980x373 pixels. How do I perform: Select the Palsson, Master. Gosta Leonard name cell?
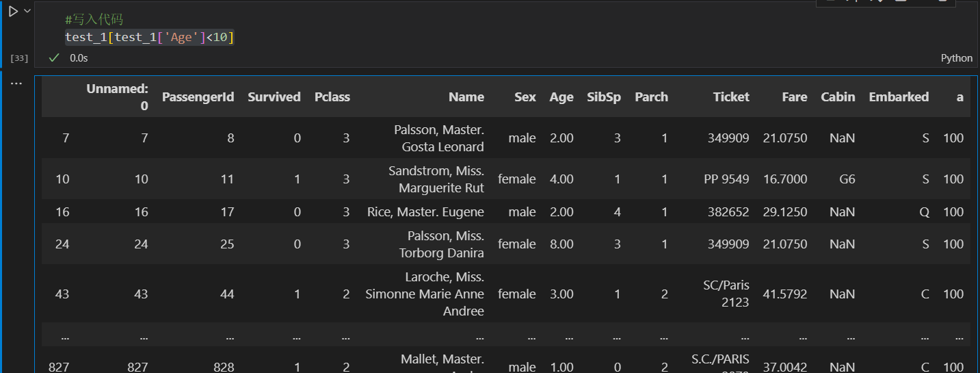438,138
